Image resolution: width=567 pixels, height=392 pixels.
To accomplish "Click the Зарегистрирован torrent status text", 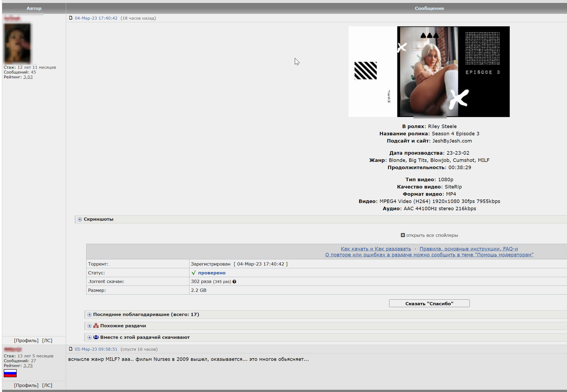I will [211, 264].
